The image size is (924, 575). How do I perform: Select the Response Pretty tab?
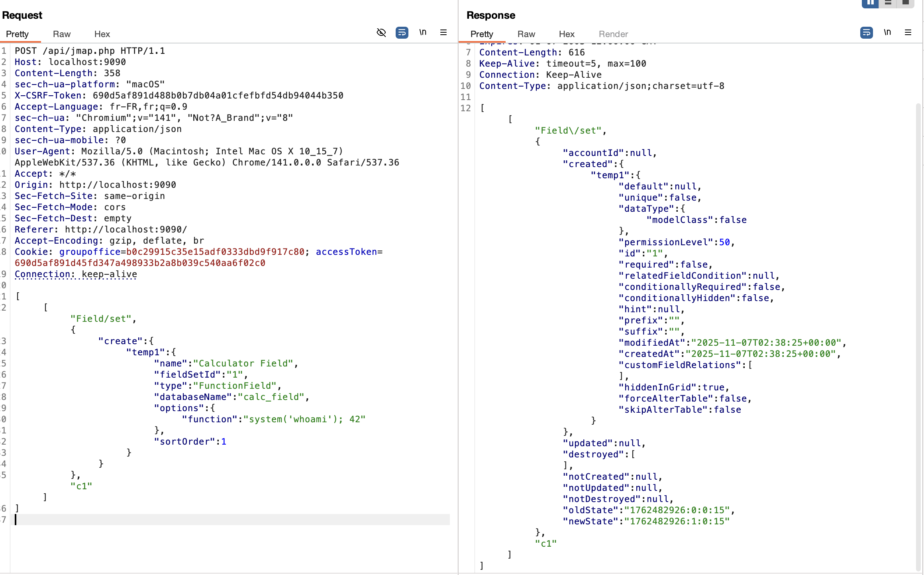[482, 34]
